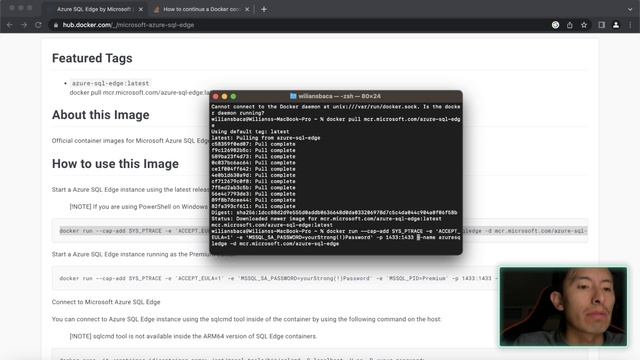Go forward using the browser forward arrow

[24, 25]
